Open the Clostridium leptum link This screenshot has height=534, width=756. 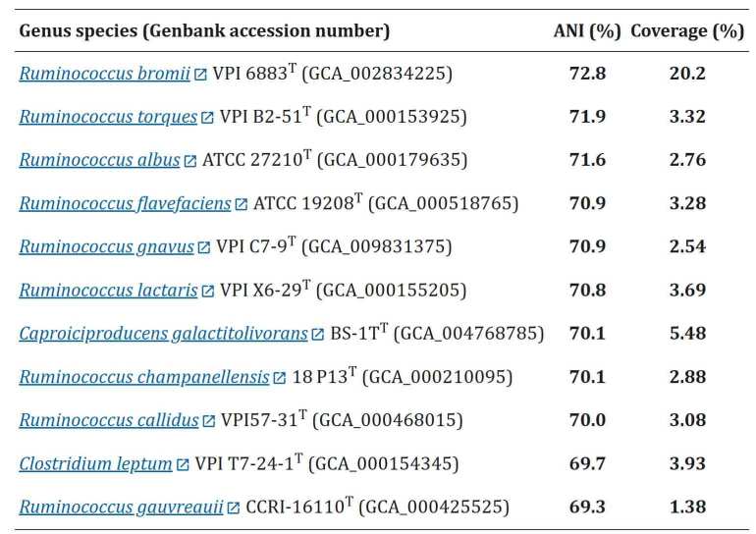pos(96,463)
